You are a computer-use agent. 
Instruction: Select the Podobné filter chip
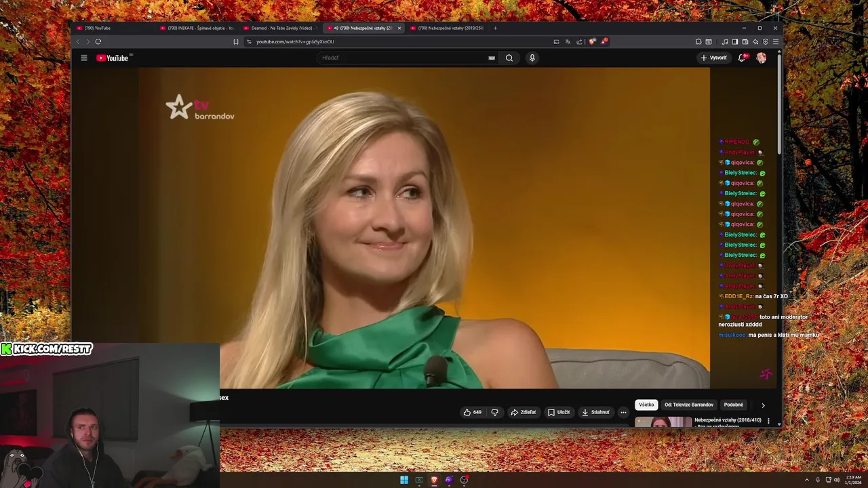(x=734, y=405)
